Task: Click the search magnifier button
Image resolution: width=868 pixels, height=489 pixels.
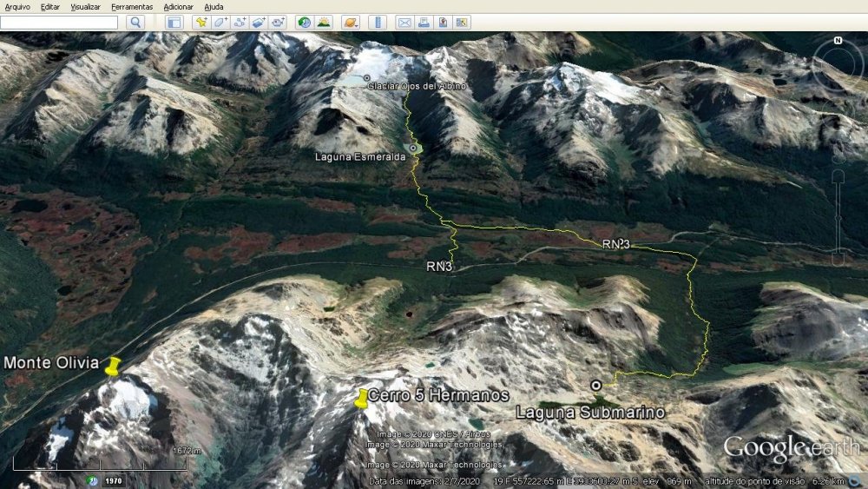Action: pos(135,23)
